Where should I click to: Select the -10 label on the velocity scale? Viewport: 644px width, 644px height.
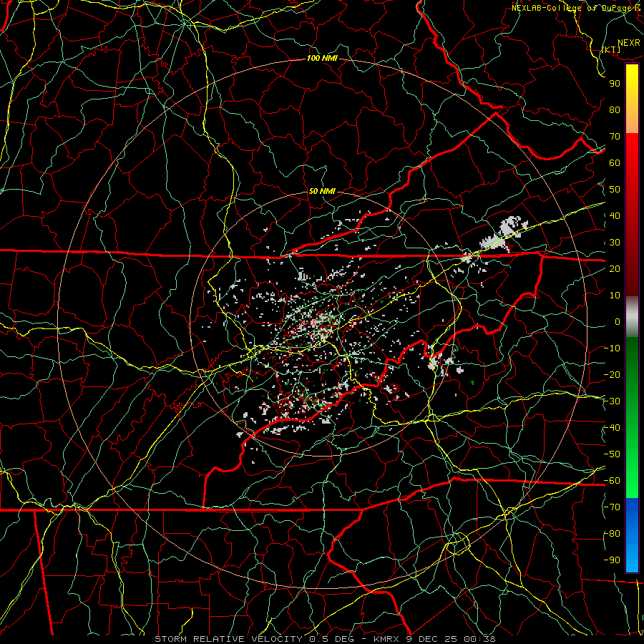point(612,348)
